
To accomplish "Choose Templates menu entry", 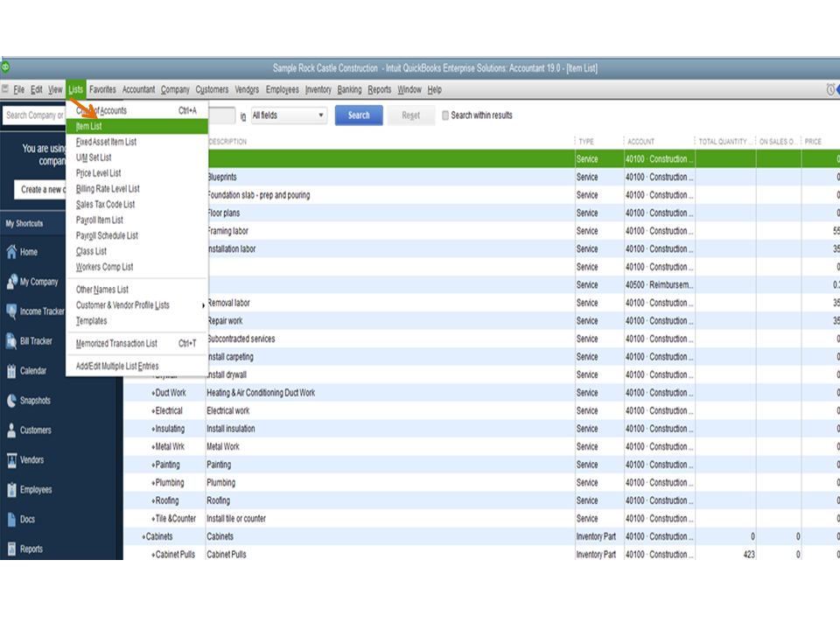I will pyautogui.click(x=136, y=321).
